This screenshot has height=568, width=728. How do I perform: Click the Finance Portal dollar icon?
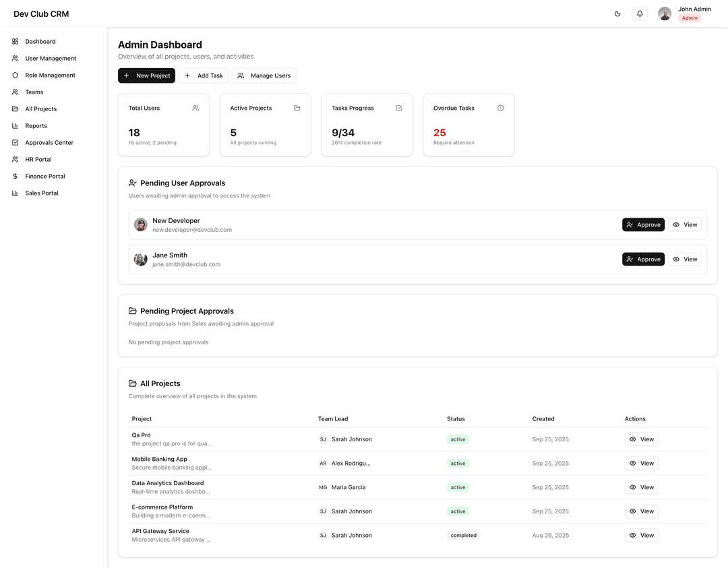coord(16,177)
